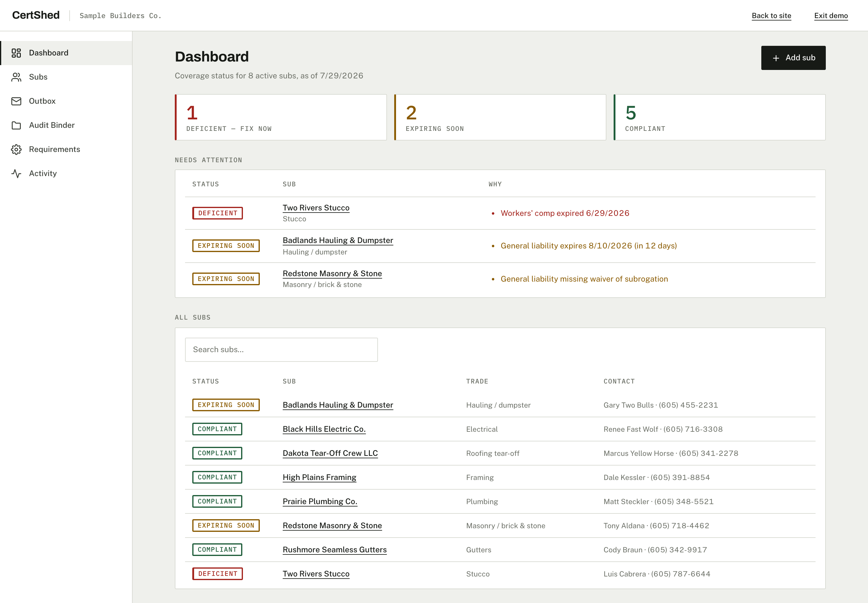Open Black Hills Electric Co. link
868x603 pixels.
pyautogui.click(x=324, y=429)
